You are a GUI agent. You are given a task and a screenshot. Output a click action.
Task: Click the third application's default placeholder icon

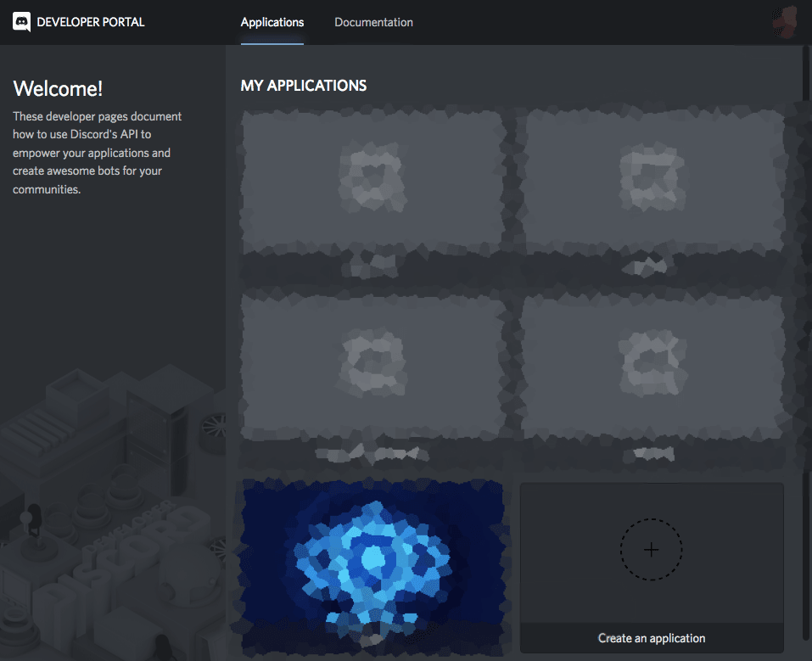(x=372, y=363)
